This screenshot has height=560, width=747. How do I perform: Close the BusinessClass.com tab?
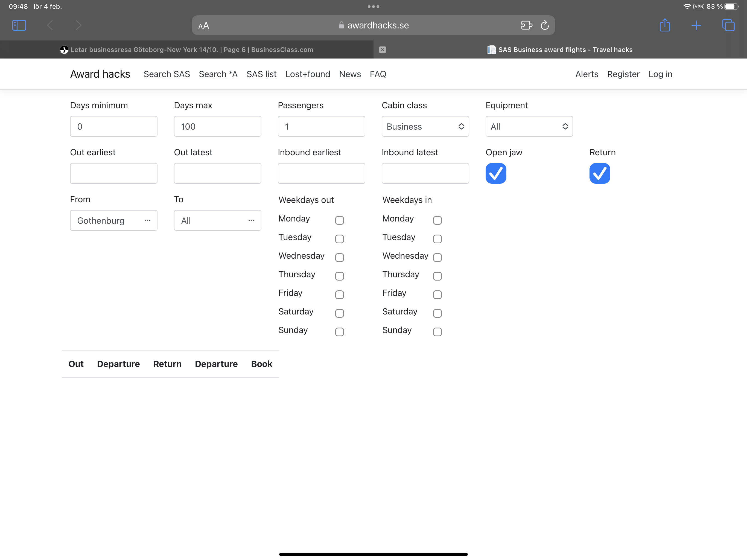pos(382,50)
